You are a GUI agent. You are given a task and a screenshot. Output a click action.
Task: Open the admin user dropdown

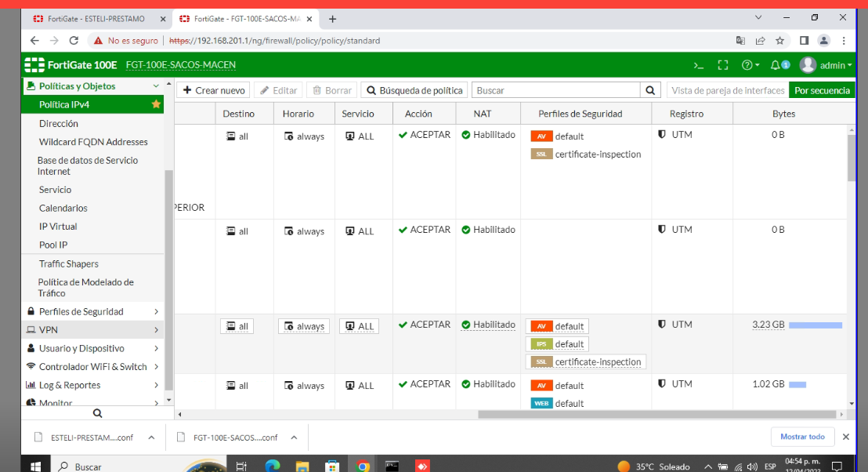(826, 65)
